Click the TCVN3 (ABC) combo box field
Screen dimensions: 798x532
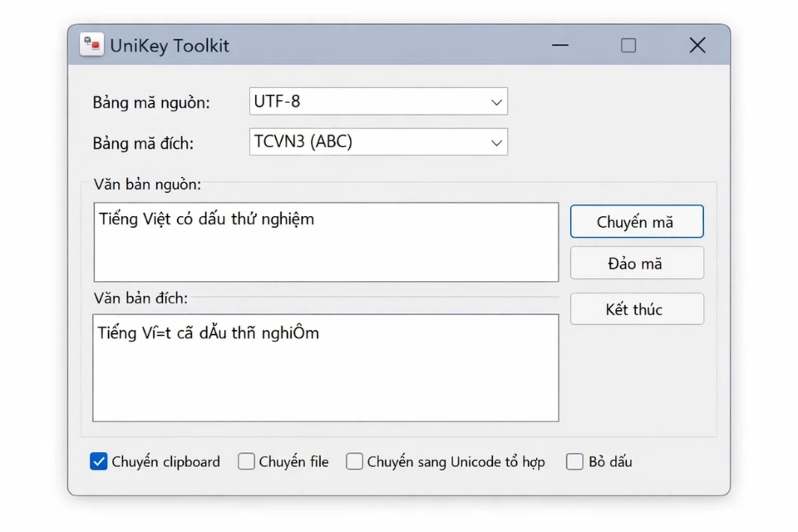[366, 141]
